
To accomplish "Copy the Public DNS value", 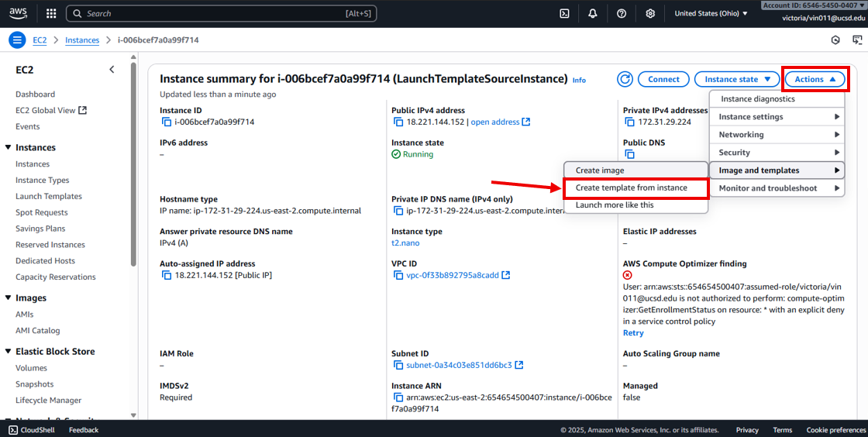I will (x=629, y=154).
